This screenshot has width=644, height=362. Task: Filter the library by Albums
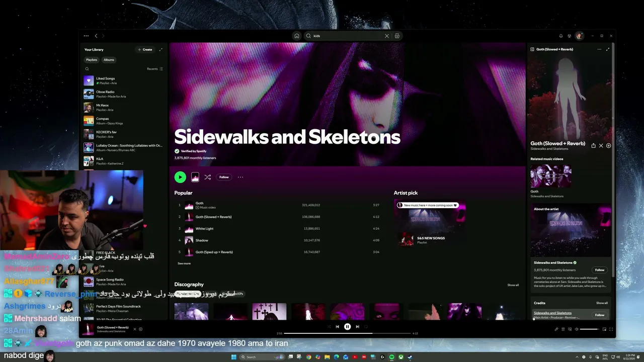click(109, 60)
